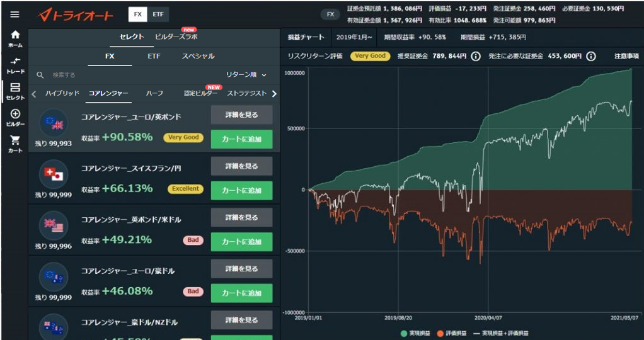This screenshot has width=644, height=340.
Task: Select the コアレンジャー strategy tab
Action: click(108, 93)
